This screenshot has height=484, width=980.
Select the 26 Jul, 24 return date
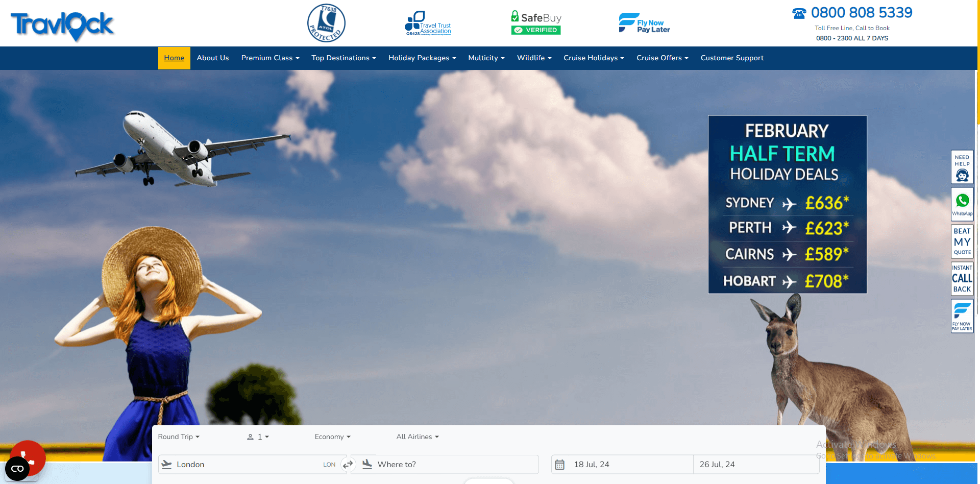[x=756, y=465]
